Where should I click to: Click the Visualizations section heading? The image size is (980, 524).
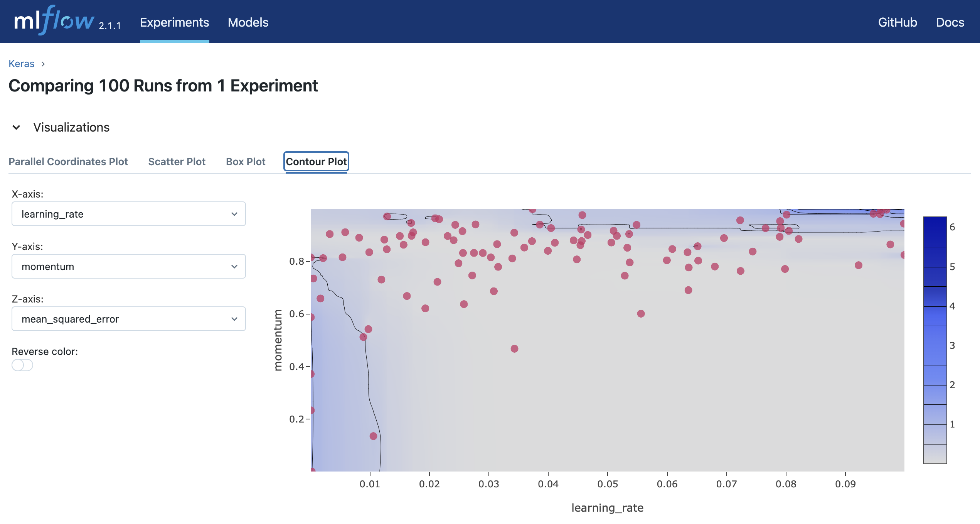pos(71,127)
